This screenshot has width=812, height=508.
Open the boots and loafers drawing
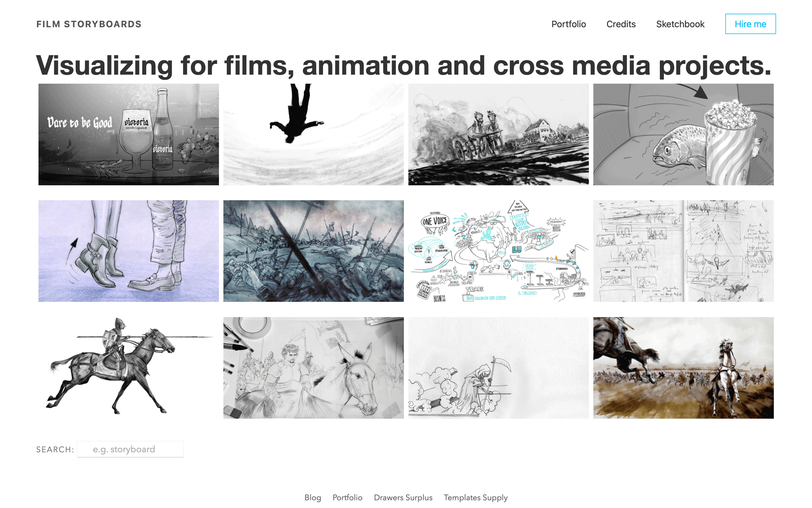click(129, 251)
